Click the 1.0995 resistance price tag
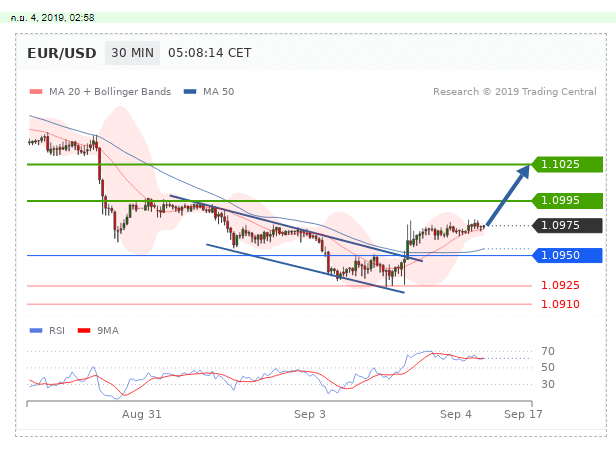The width and height of the screenshot is (616, 454). [x=567, y=200]
